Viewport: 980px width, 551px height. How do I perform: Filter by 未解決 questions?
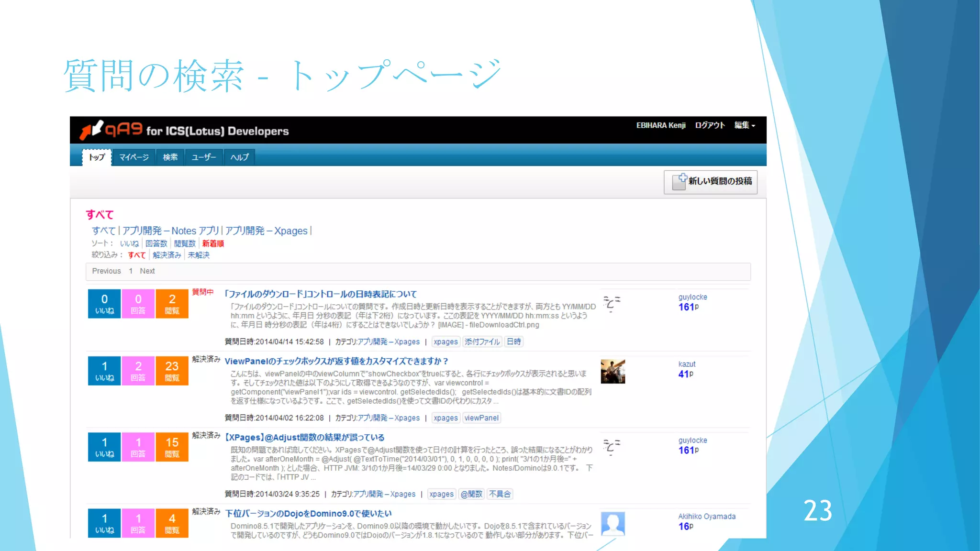pos(199,255)
